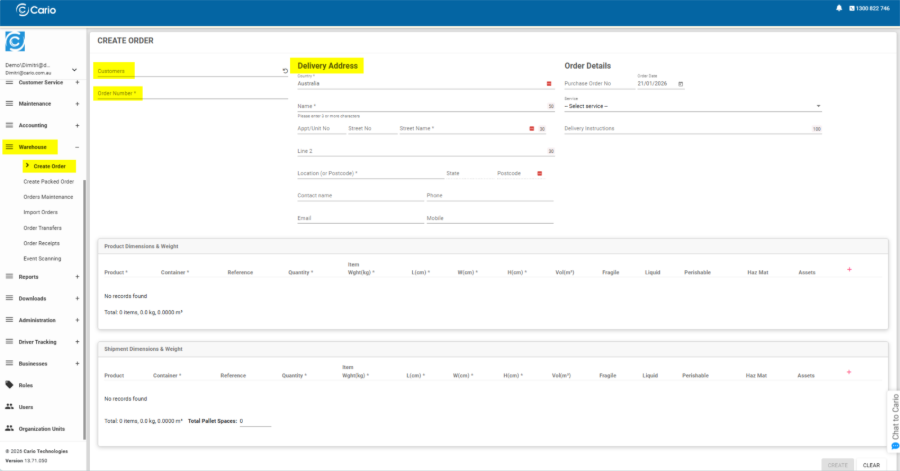The image size is (900, 471).
Task: Focus the Total Pallet Spaces field
Action: [x=254, y=422]
